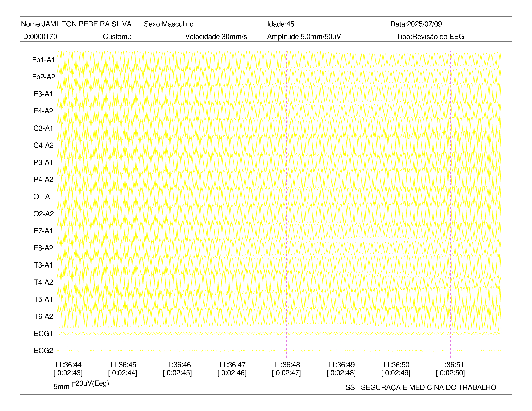This screenshot has width=532, height=411.
Task: Select the Data:2025/07/09 field
Action: (x=416, y=24)
